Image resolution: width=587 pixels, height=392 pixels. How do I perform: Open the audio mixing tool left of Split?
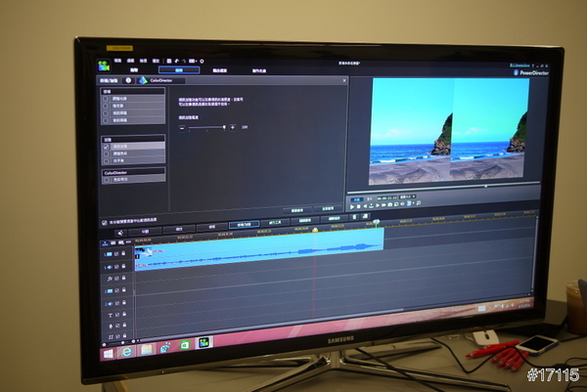120,233
